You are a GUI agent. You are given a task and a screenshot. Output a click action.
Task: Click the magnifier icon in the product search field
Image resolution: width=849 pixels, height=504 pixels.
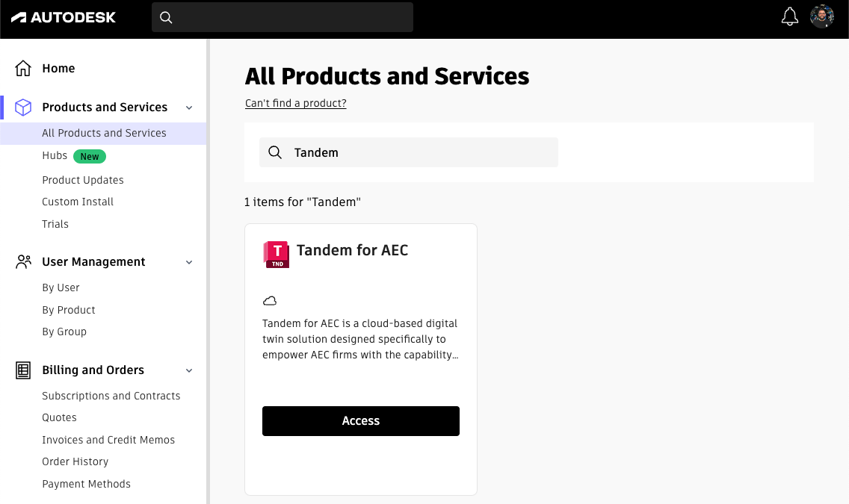coord(275,152)
